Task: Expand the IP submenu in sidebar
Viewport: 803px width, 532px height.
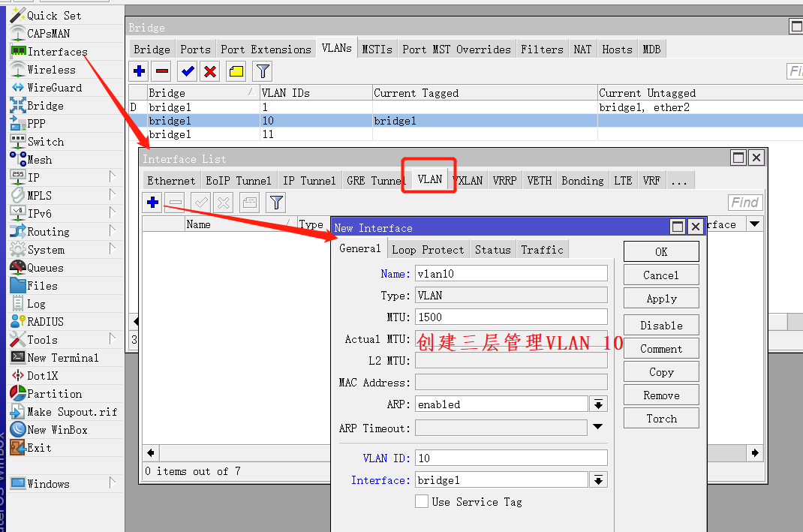Action: (113, 178)
